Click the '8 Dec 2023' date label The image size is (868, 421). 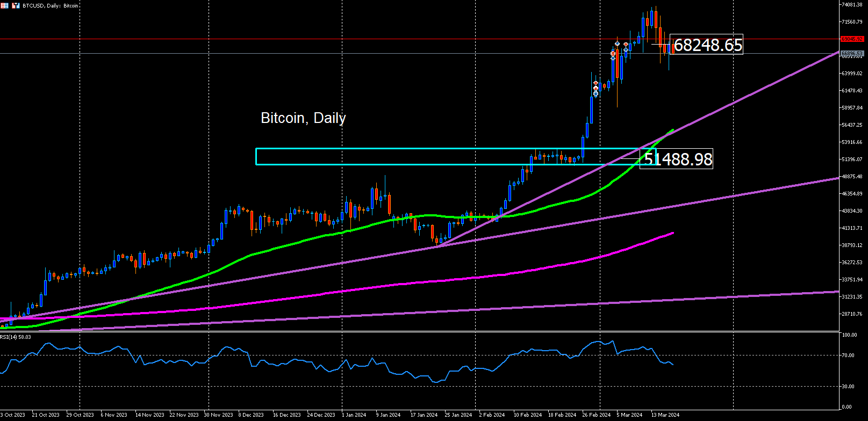coord(251,415)
